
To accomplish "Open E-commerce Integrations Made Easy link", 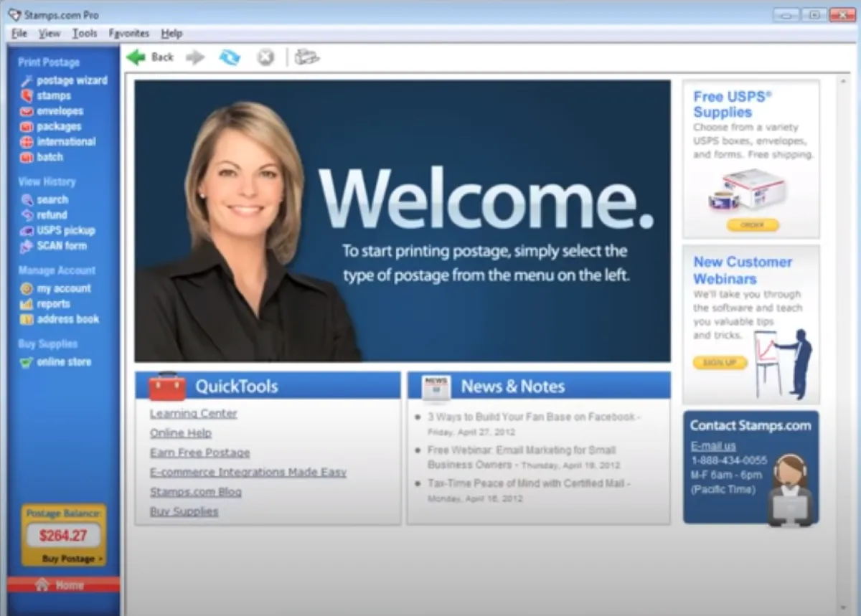I will tap(248, 472).
